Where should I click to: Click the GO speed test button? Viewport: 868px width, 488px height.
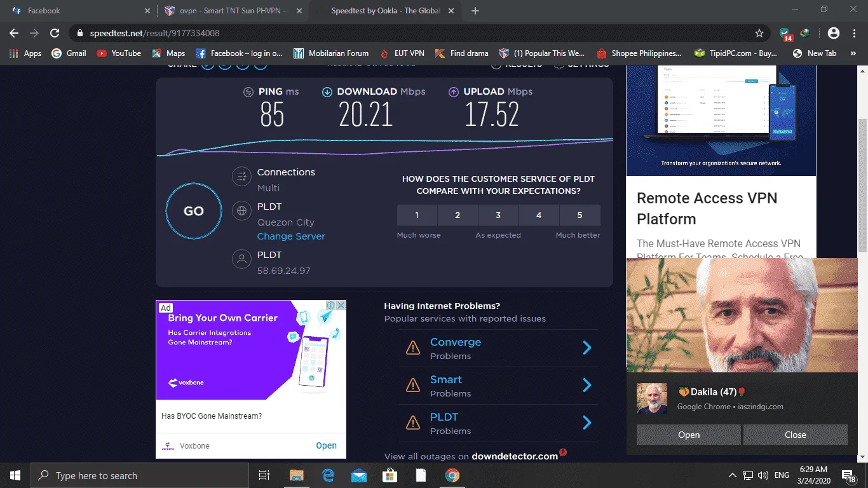click(194, 211)
